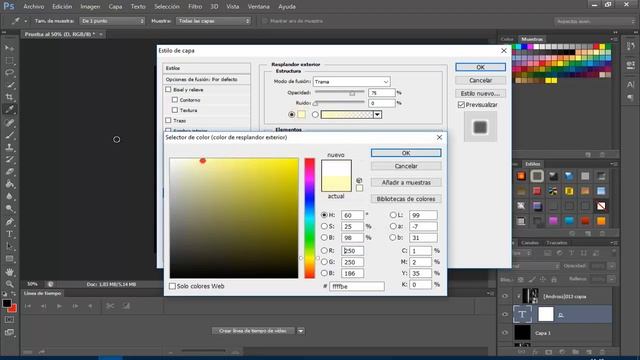Click the Opacidad slider handle

(x=352, y=93)
